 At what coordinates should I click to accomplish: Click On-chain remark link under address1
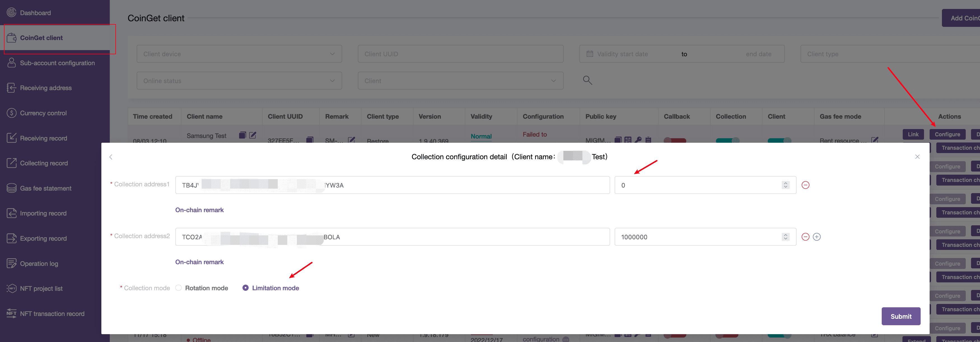(199, 210)
